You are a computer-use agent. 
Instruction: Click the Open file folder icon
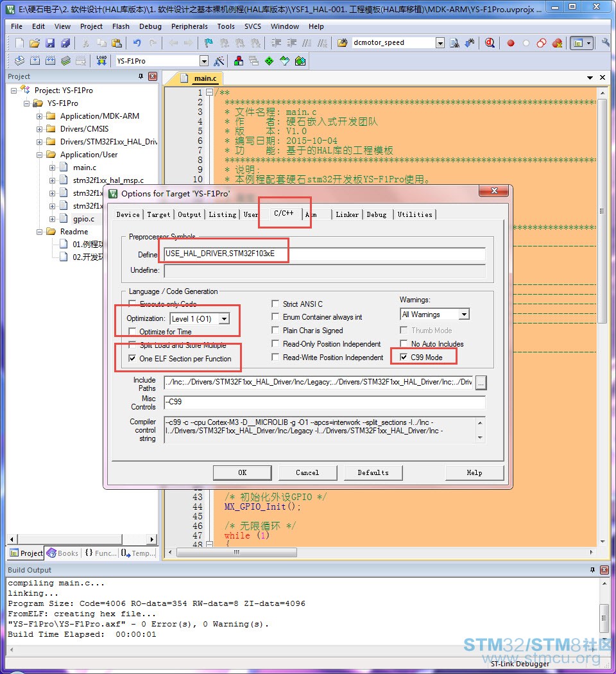pyautogui.click(x=35, y=43)
